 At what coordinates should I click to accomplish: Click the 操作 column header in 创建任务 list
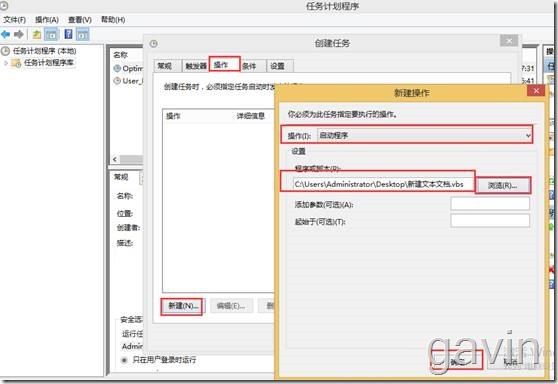[173, 116]
